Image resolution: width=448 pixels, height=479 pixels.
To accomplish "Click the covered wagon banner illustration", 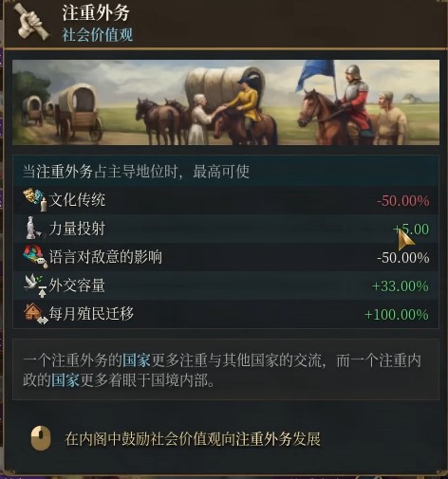I will pos(226,102).
